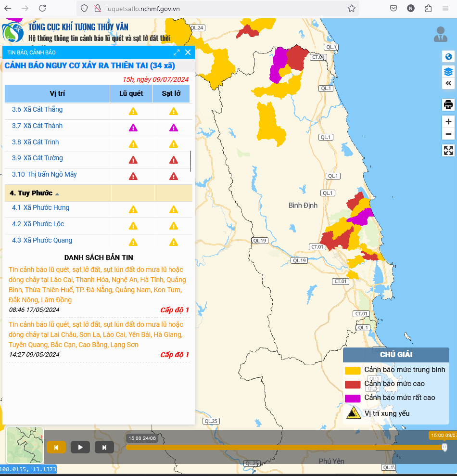Open the map layers panel
Screen dimensions: 457x476
pos(448,72)
